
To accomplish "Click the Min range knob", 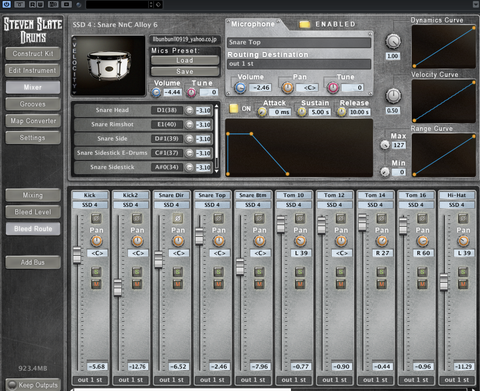I will click(x=385, y=172).
